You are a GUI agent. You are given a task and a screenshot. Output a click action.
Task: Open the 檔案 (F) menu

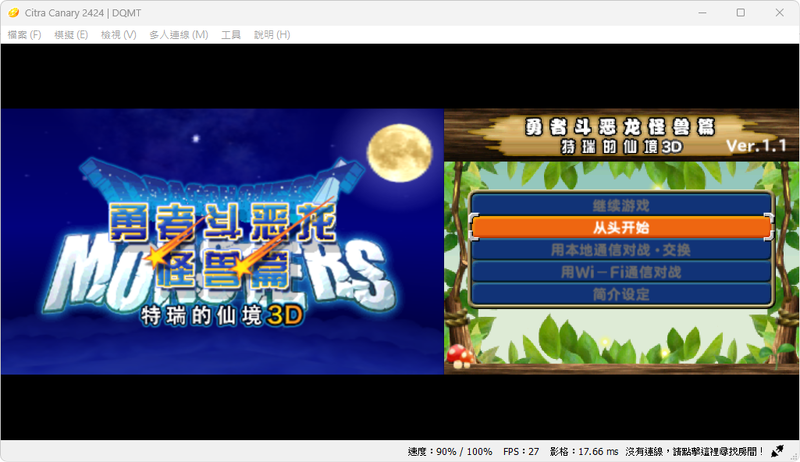click(x=24, y=35)
